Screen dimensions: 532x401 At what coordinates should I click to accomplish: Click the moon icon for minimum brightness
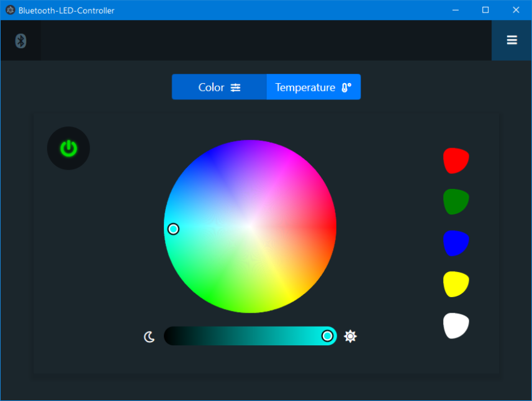tap(148, 336)
